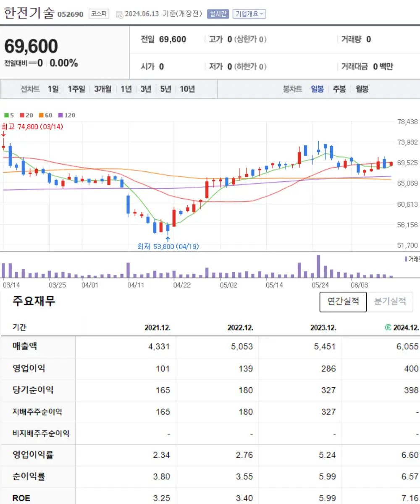Click the 거래대금 0 백만 field

point(367,66)
